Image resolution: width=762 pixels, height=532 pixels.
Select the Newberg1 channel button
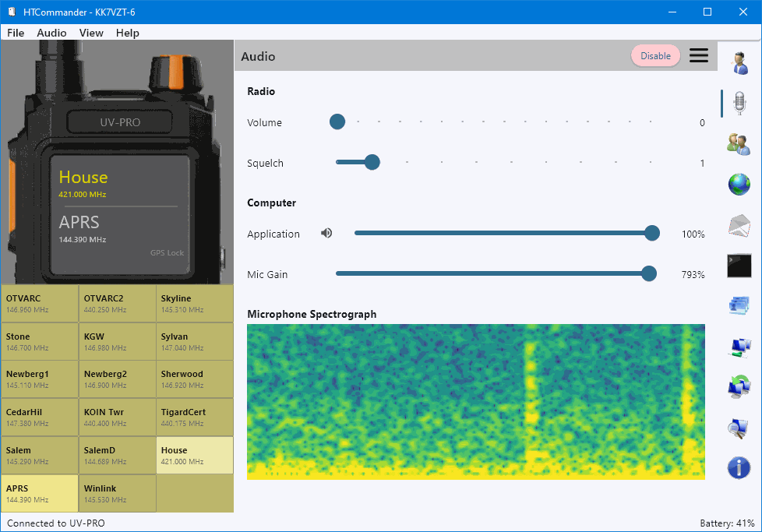tap(40, 379)
